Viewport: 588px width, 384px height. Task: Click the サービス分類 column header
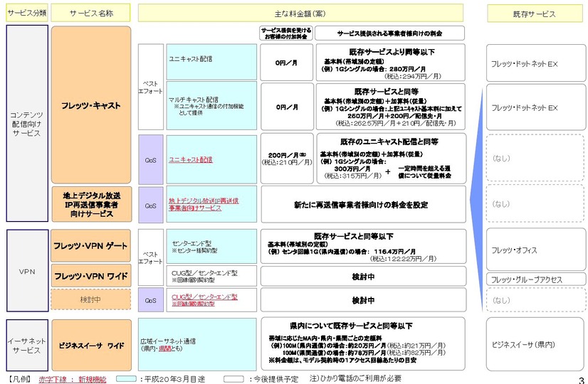pos(27,13)
